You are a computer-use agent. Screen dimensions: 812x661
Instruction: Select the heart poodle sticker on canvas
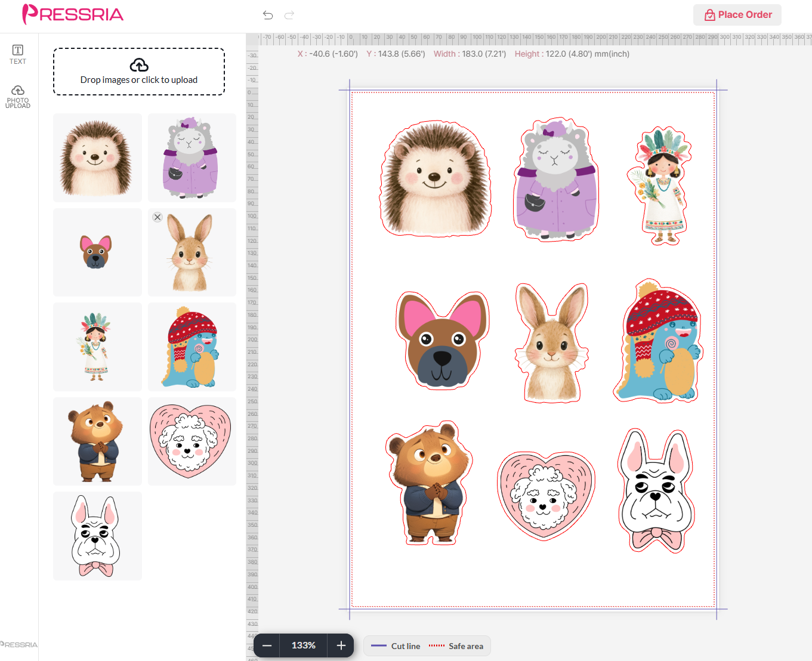[x=546, y=495]
